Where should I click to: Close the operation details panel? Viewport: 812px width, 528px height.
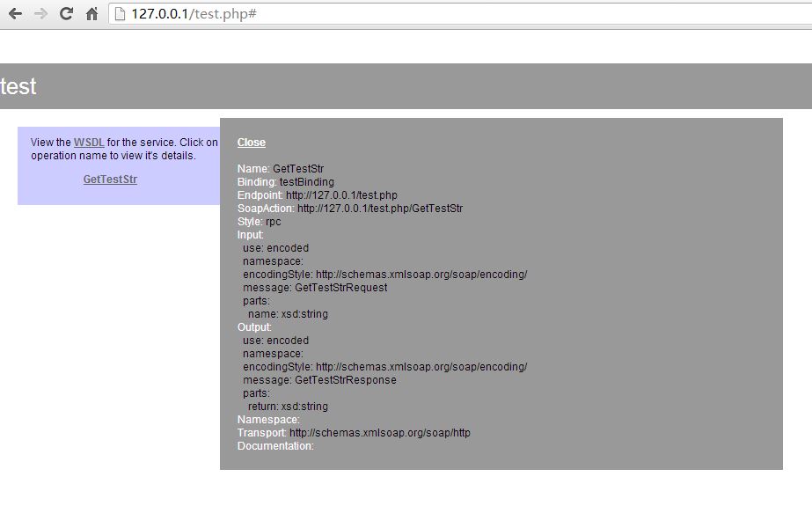[x=251, y=143]
